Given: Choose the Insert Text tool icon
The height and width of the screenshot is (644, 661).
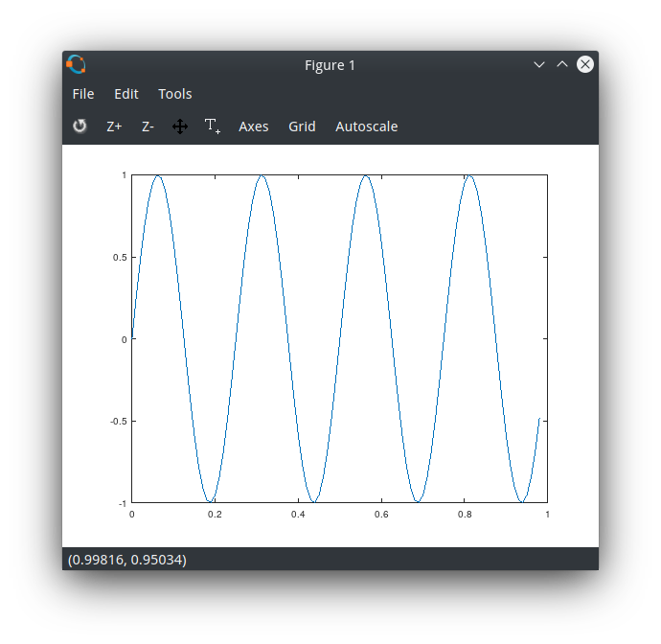Looking at the screenshot, I should 213,126.
